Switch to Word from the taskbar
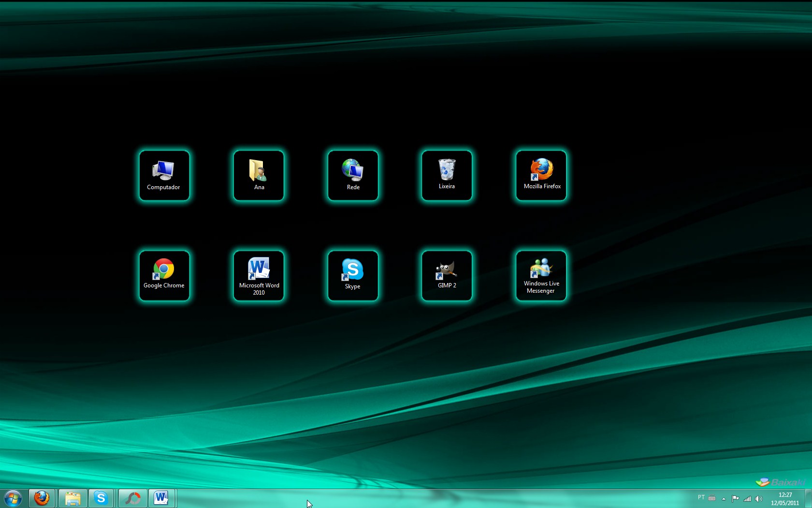812x508 pixels. 161,498
